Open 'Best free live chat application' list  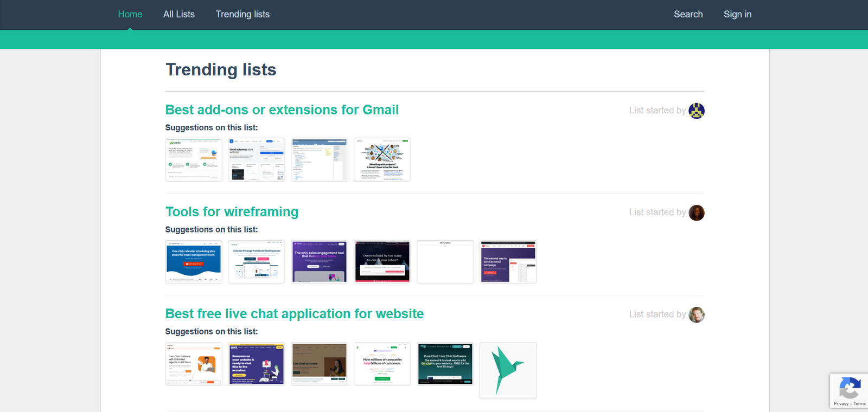point(294,314)
